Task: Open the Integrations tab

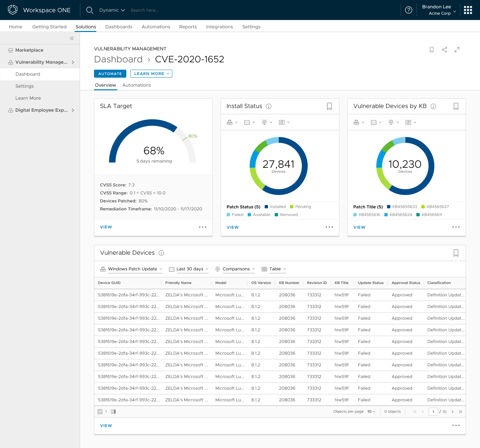Action: point(219,27)
